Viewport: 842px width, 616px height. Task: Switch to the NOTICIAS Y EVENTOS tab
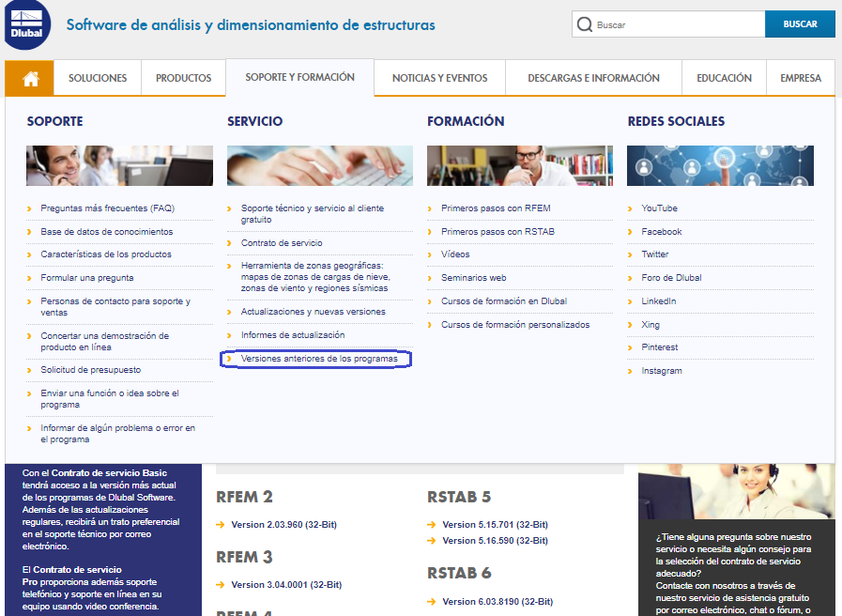click(x=439, y=78)
